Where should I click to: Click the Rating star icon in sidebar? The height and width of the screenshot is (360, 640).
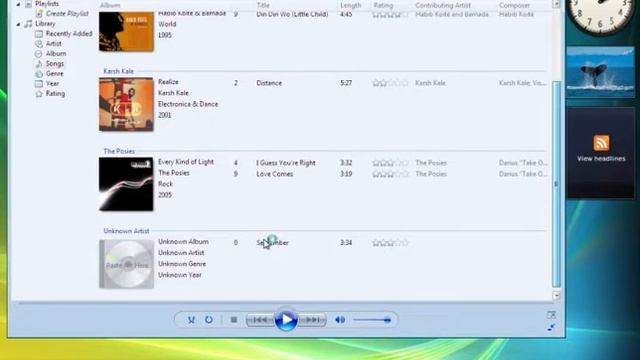tap(39, 94)
